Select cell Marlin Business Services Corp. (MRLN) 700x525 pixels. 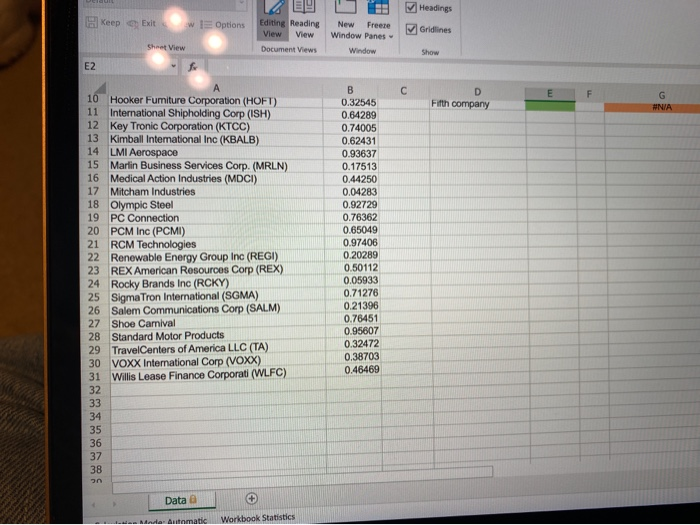click(216, 166)
